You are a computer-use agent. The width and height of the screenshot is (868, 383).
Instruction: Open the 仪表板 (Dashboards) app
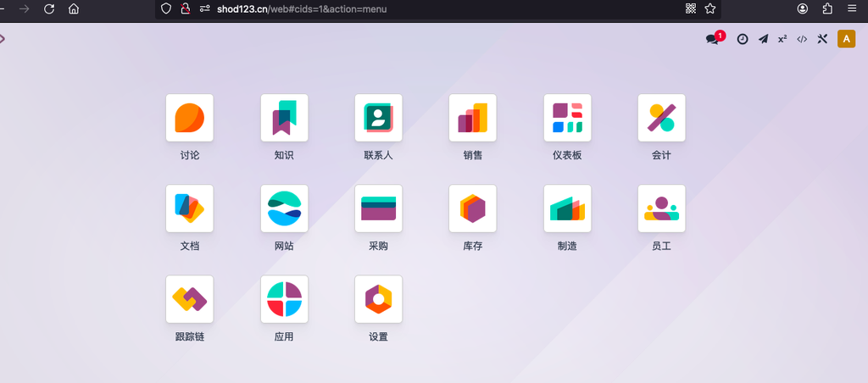pyautogui.click(x=567, y=118)
